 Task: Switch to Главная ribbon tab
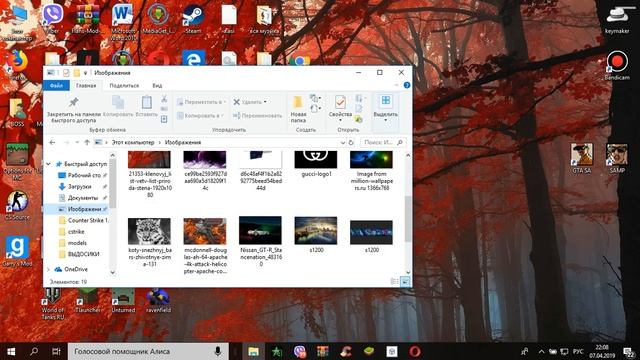[x=86, y=85]
